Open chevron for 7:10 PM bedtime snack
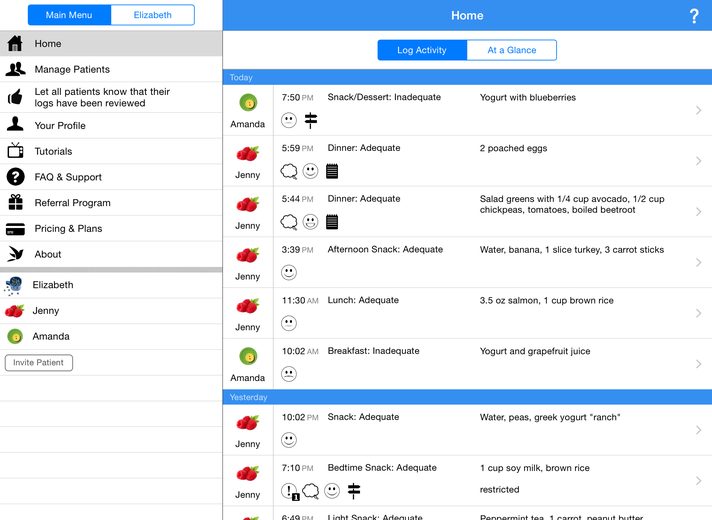 pos(698,481)
